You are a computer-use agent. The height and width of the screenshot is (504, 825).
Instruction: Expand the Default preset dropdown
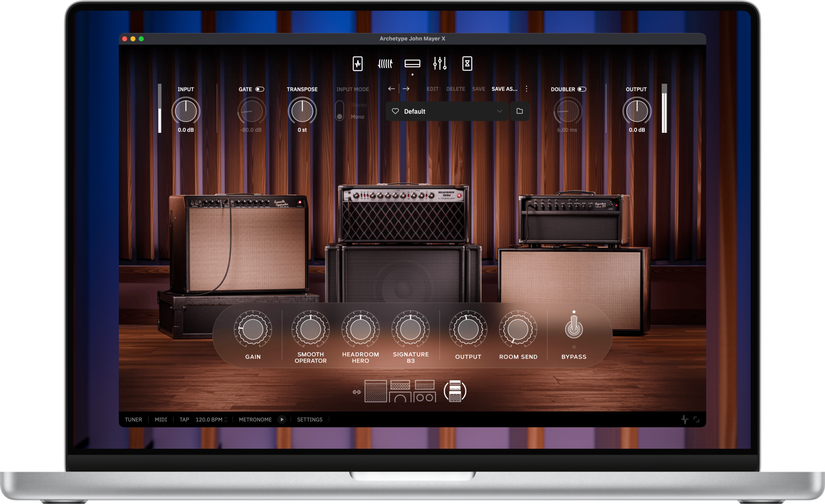[499, 111]
